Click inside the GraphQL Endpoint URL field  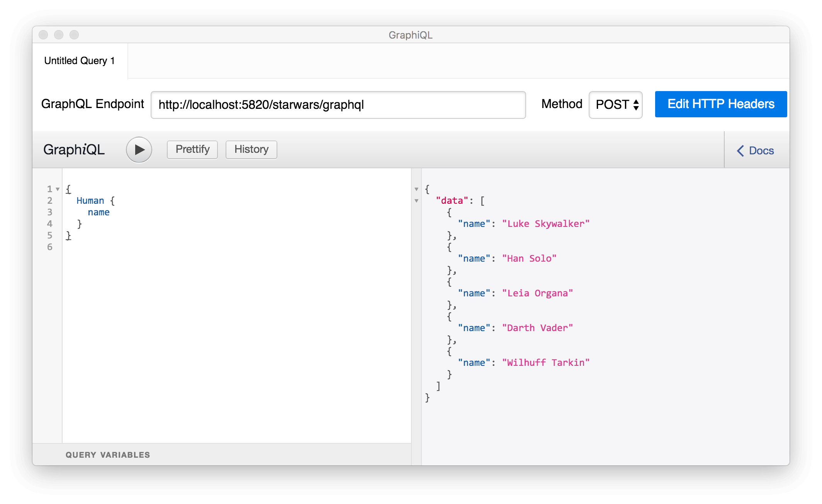click(x=338, y=104)
